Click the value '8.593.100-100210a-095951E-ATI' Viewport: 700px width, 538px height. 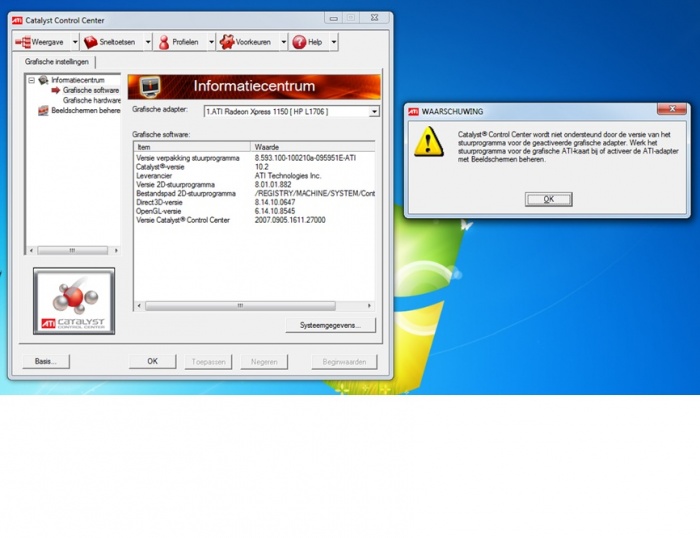305,158
